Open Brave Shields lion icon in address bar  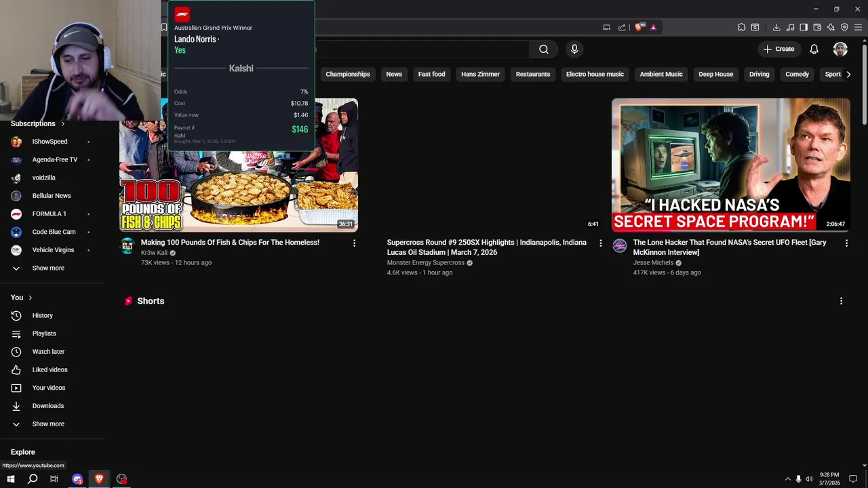[639, 27]
